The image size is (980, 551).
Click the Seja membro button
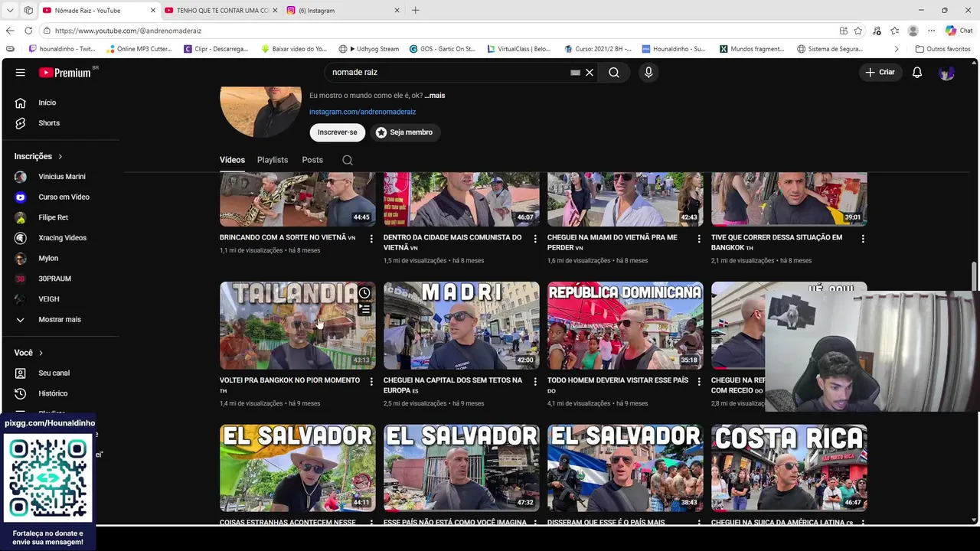click(x=404, y=132)
